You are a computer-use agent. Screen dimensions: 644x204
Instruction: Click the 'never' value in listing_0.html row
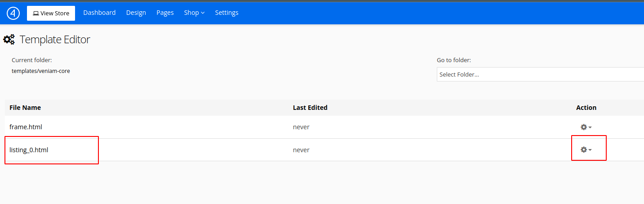(x=301, y=150)
